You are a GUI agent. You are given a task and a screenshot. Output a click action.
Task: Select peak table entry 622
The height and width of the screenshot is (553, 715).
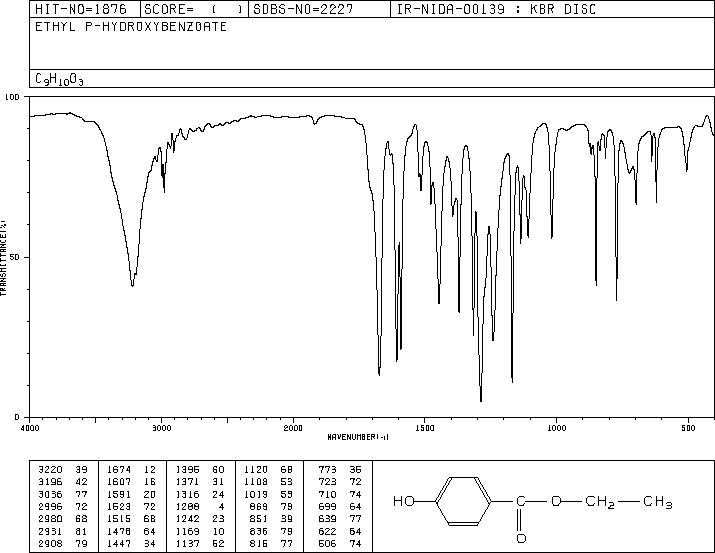point(327,531)
